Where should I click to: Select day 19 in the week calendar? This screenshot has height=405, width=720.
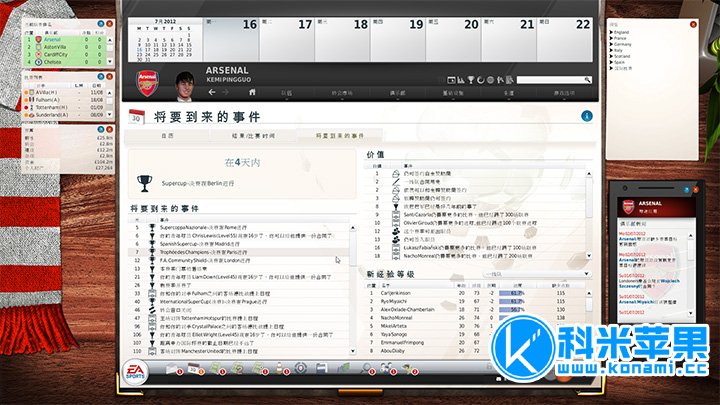pos(398,39)
